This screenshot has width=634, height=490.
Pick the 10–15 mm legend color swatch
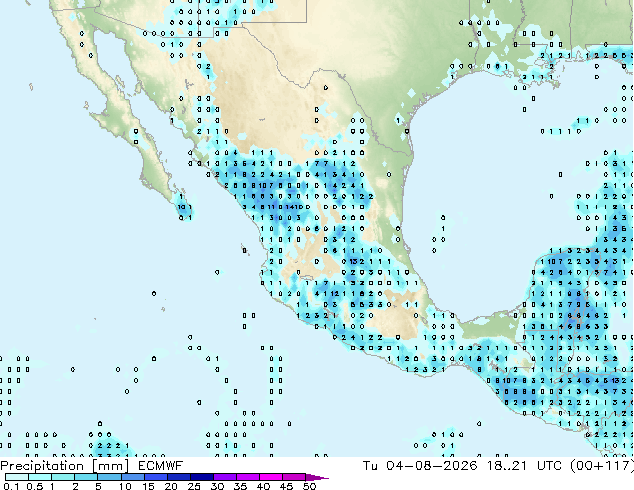[x=133, y=477]
